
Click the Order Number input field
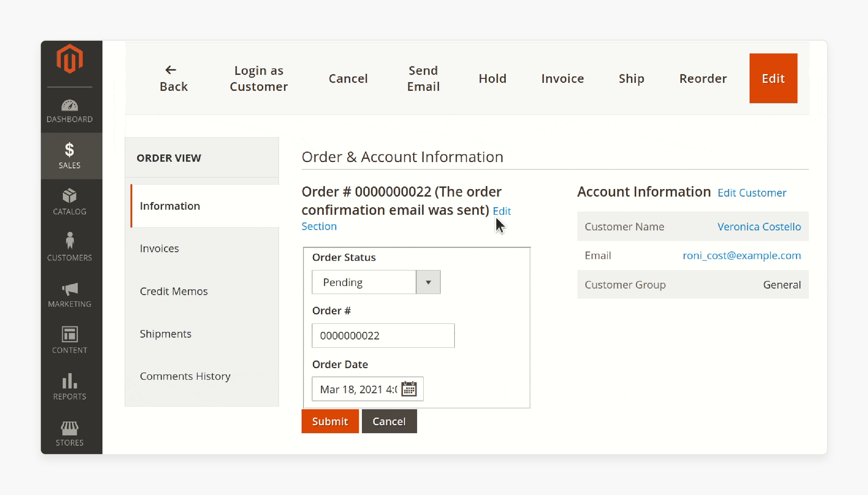(383, 335)
